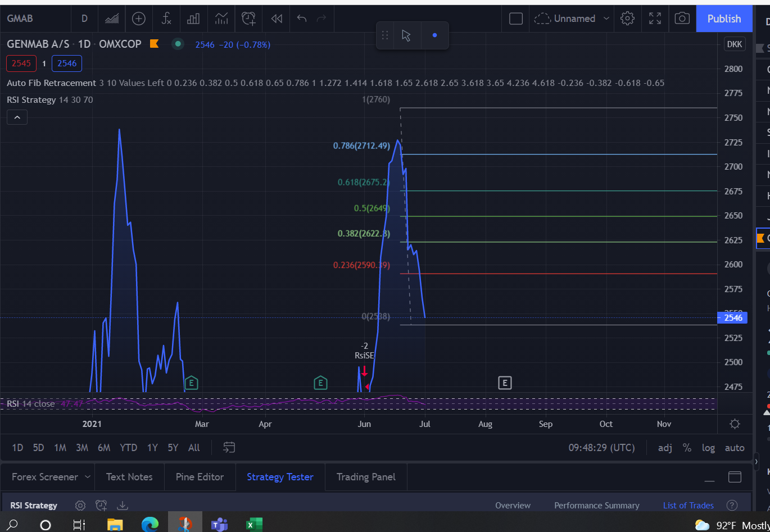Open price axis settings gear below the scale

[735, 424]
